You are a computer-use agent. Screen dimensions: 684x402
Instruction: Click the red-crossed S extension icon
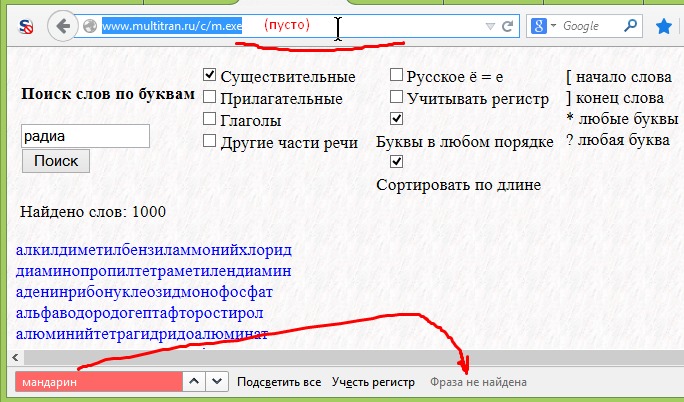tap(26, 27)
